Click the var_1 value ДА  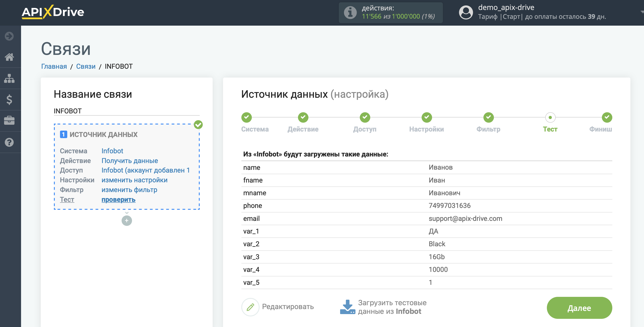[x=433, y=231]
